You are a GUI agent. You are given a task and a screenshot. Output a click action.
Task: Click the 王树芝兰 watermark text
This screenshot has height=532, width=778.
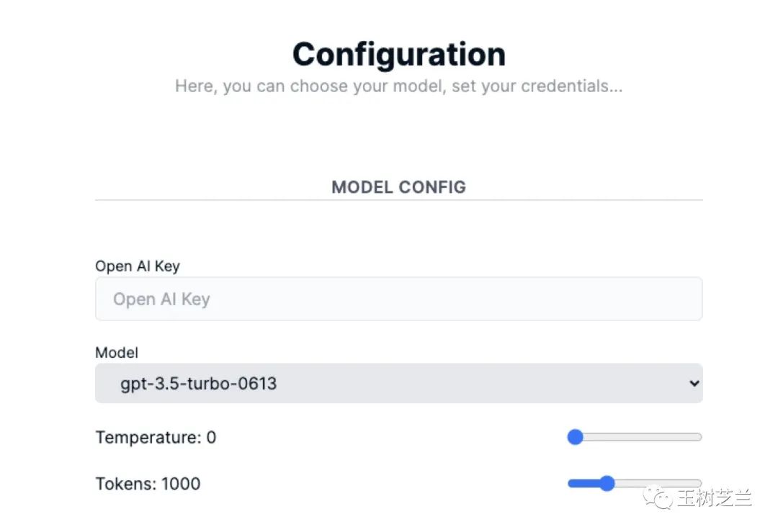click(x=714, y=497)
